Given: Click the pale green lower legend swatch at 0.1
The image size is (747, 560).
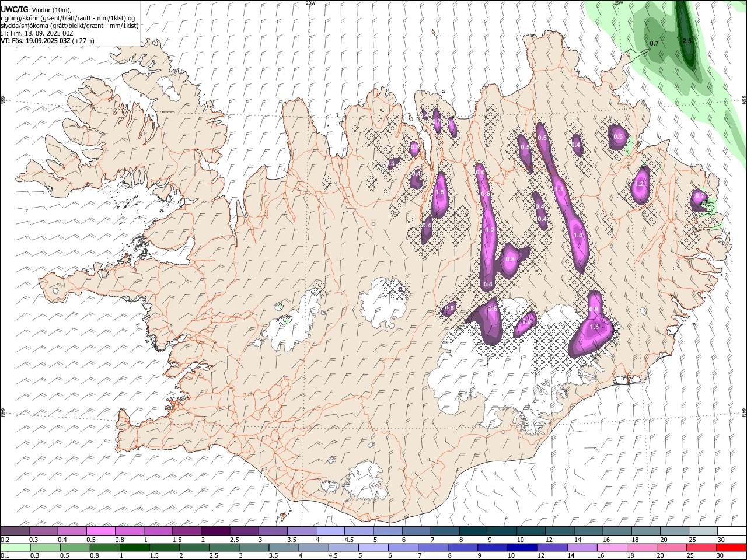Looking at the screenshot, I should point(15,548).
